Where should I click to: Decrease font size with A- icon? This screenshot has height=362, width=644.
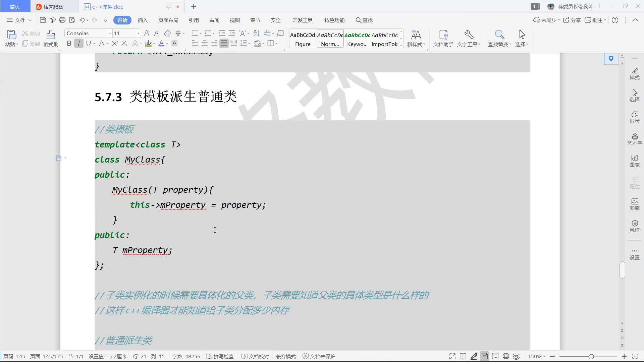tap(157, 33)
